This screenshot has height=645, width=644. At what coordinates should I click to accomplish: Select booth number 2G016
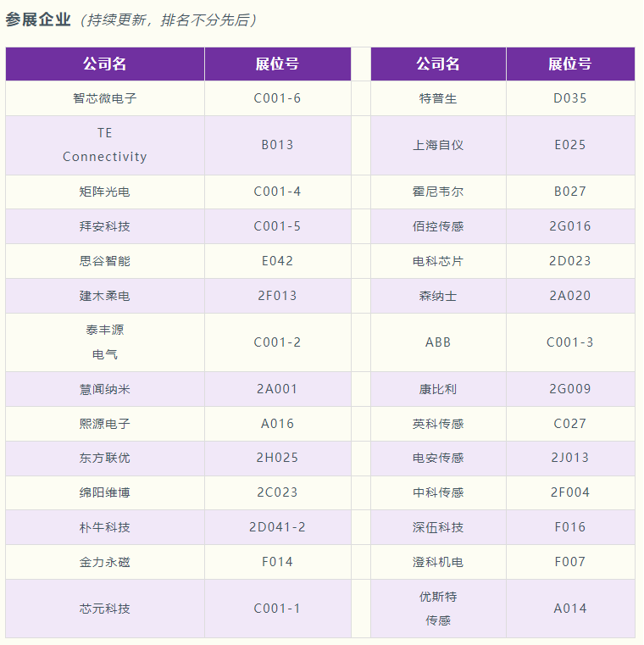click(x=570, y=226)
